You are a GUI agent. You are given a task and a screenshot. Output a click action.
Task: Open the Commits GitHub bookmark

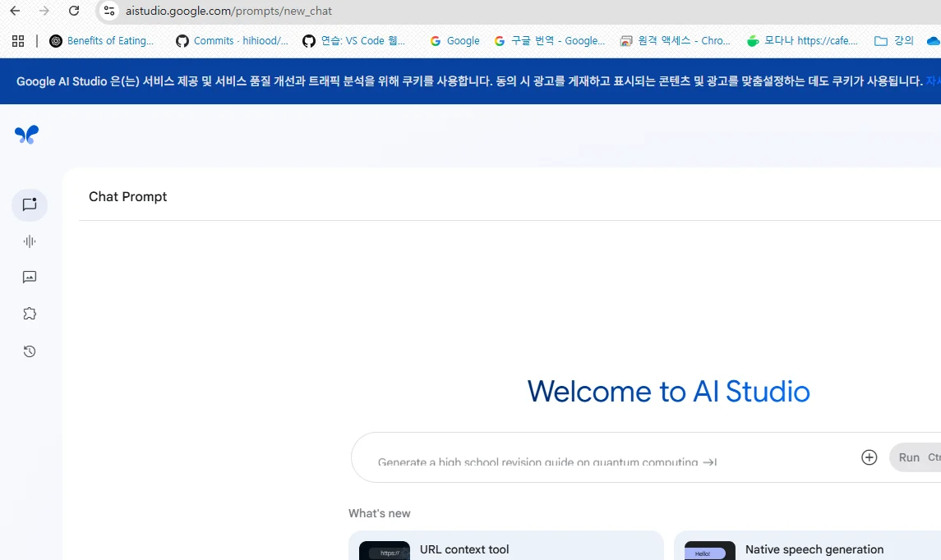tap(232, 41)
